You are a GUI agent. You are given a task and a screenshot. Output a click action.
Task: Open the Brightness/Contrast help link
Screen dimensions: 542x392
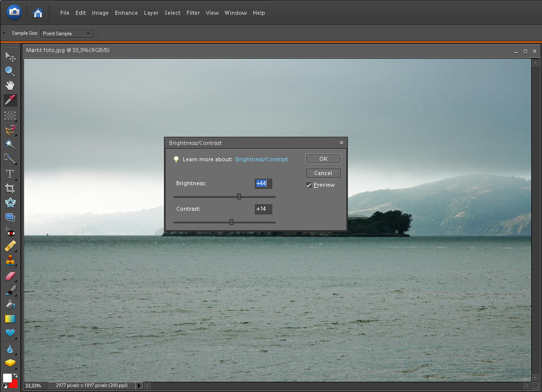pyautogui.click(x=262, y=159)
